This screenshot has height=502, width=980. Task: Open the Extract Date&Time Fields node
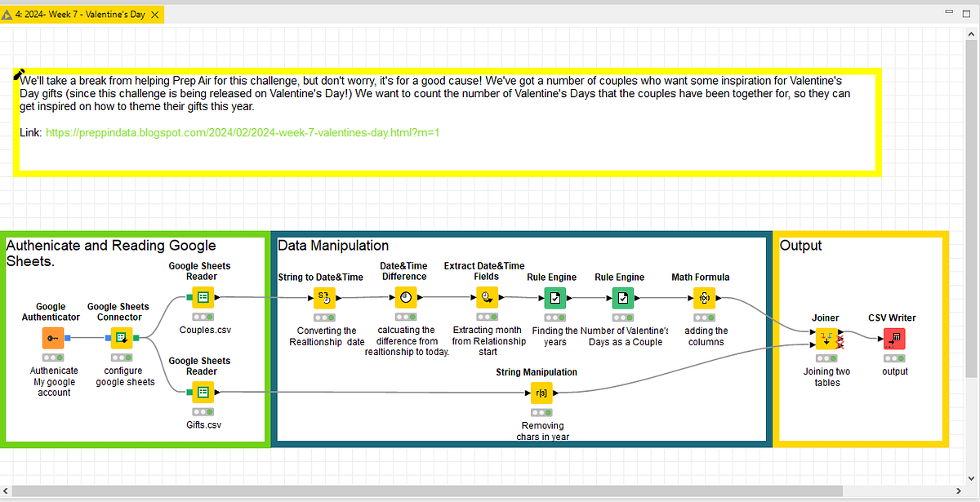pyautogui.click(x=486, y=298)
